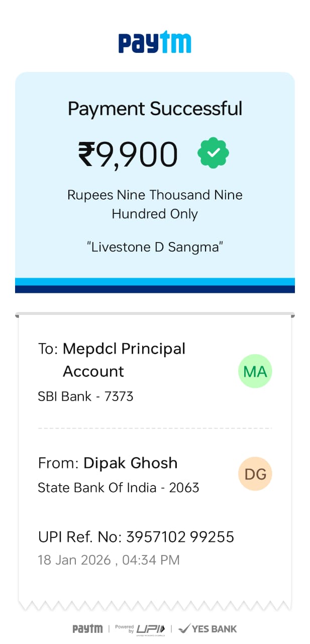Click SBI Bank - 7373 account text

point(85,396)
